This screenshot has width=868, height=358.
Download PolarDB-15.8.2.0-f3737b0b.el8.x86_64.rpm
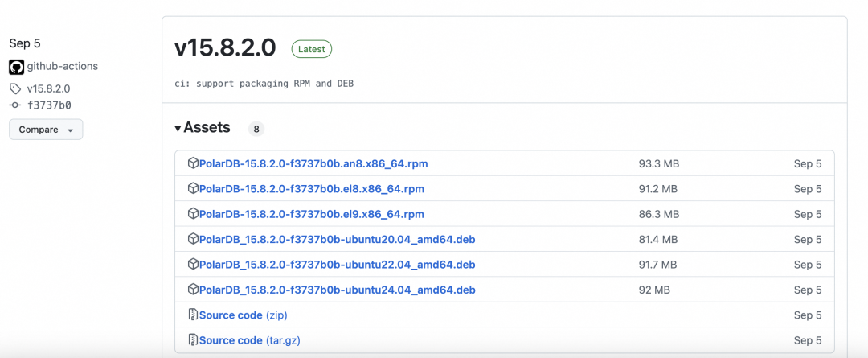[312, 189]
